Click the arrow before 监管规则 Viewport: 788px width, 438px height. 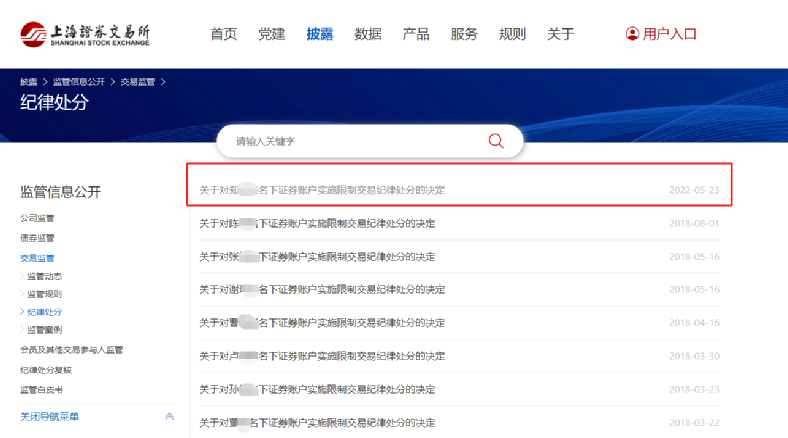coord(22,294)
